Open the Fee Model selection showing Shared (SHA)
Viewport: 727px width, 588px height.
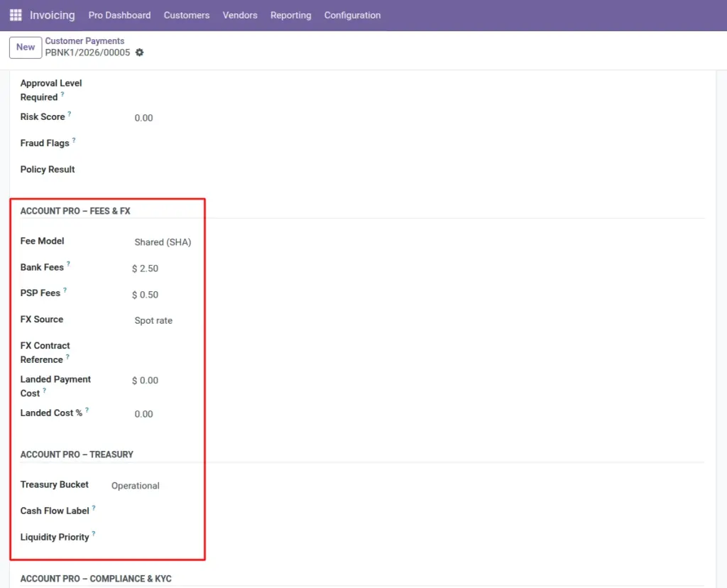tap(163, 242)
